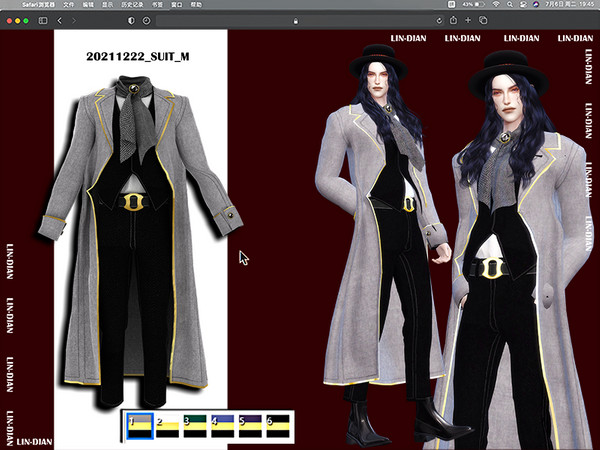Select color swatch 4 blue variant
This screenshot has width=600, height=450.
pyautogui.click(x=222, y=426)
